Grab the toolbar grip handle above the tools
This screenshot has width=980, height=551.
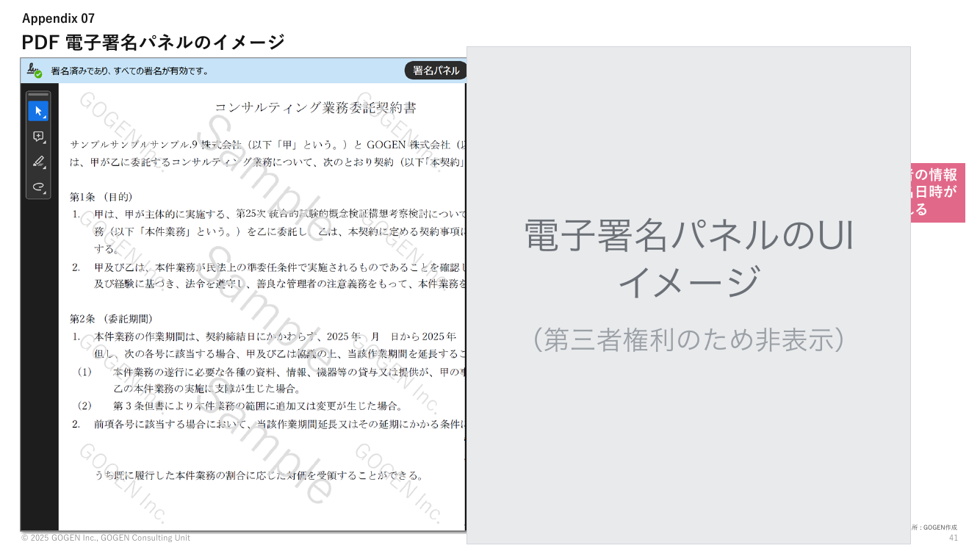(x=38, y=95)
